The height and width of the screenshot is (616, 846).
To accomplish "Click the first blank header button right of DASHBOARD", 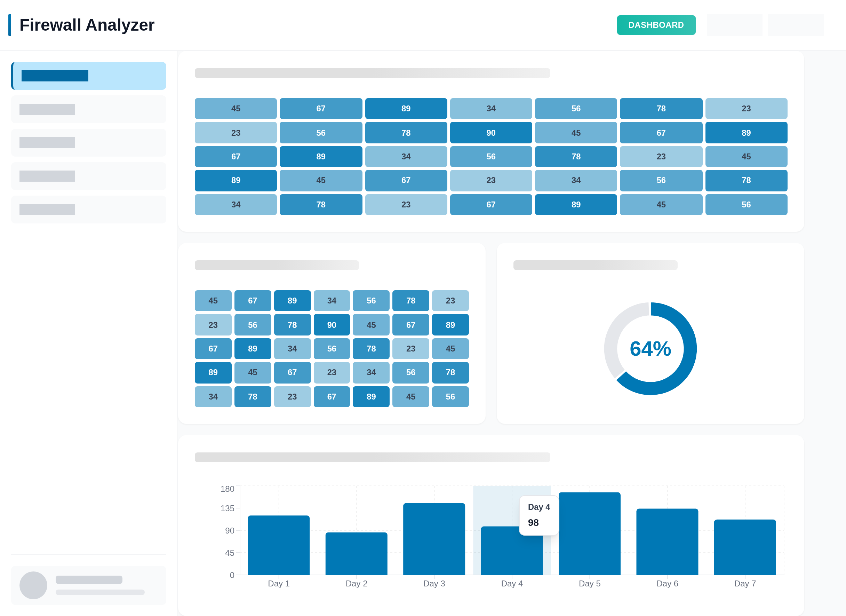I will coord(734,25).
